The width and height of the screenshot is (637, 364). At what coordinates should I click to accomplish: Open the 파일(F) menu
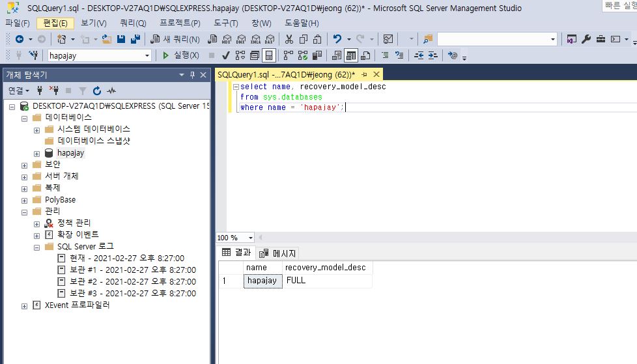pos(18,23)
